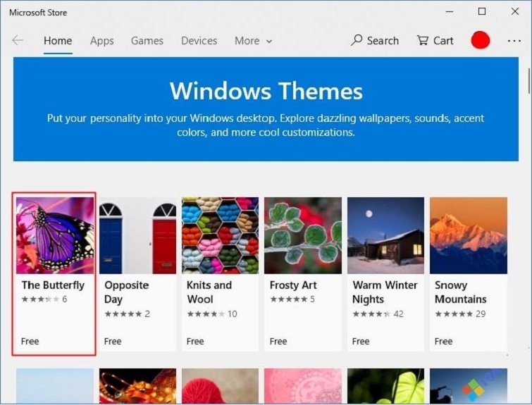The width and height of the screenshot is (532, 405).
Task: Open the Devices tab
Action: tap(199, 41)
